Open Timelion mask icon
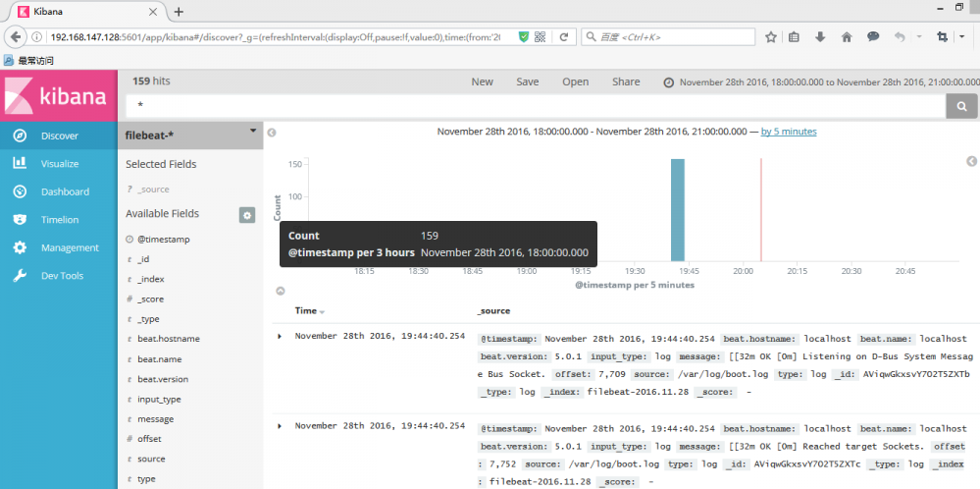The image size is (980, 489). [x=20, y=220]
